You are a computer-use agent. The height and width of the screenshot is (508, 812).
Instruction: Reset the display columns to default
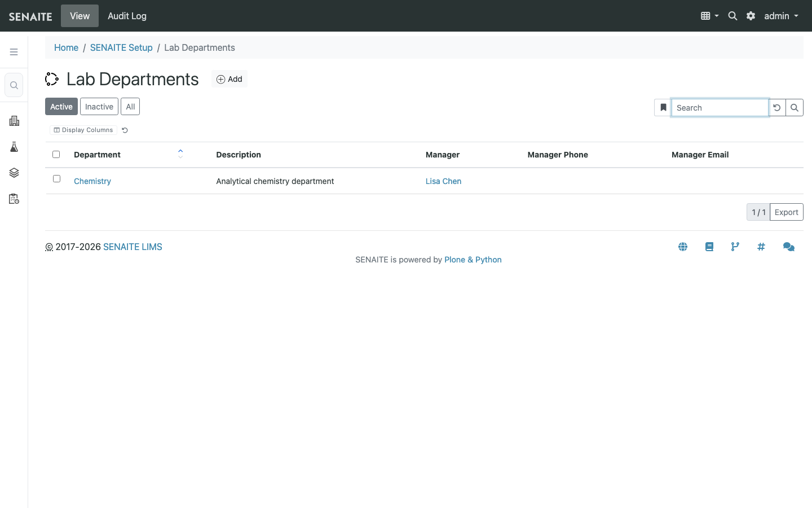tap(125, 130)
